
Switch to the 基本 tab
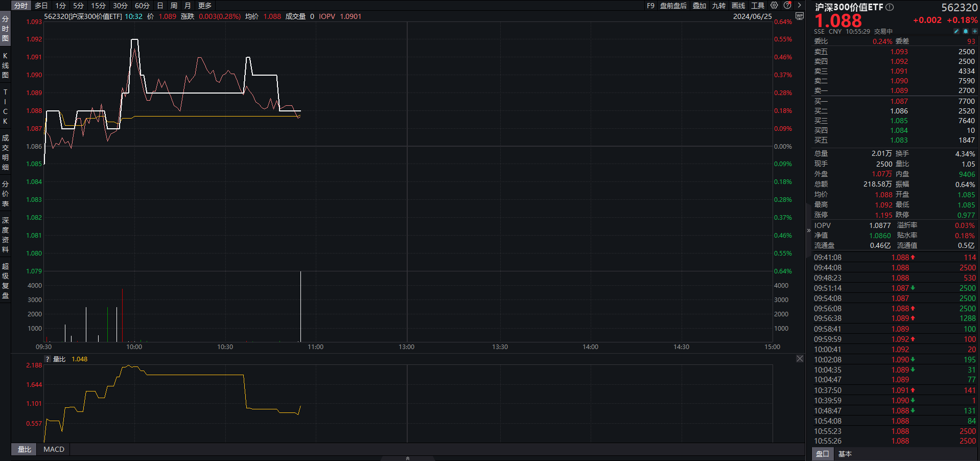point(845,454)
